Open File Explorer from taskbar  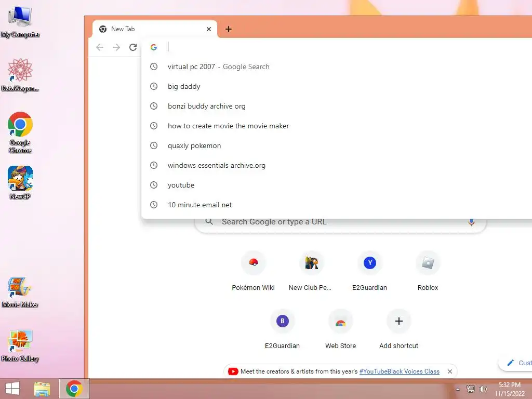tap(42, 389)
